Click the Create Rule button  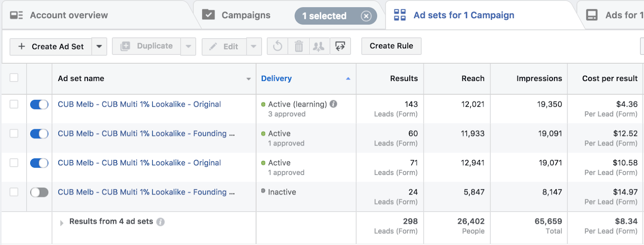tap(391, 46)
